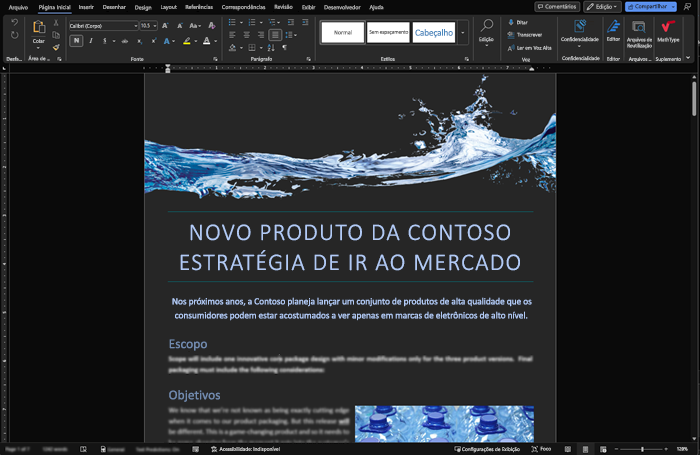
Task: Clear all formatting from selection
Action: [212, 26]
